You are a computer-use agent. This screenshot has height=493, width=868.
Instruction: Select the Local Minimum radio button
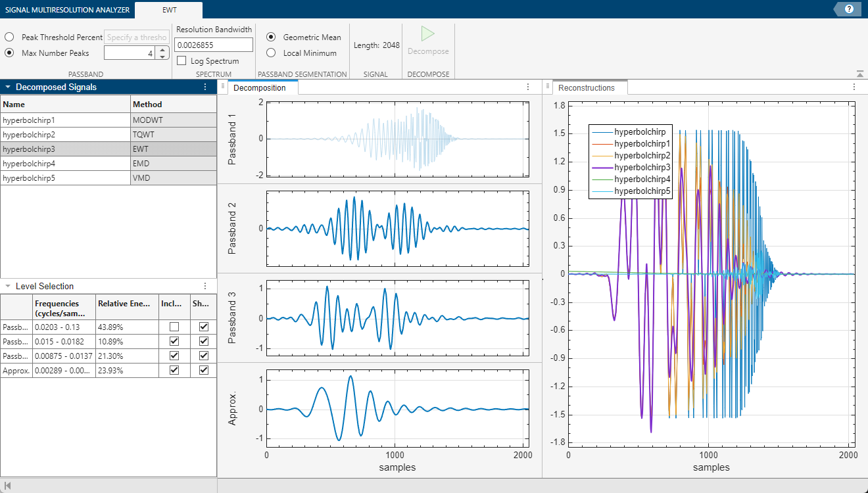point(270,53)
